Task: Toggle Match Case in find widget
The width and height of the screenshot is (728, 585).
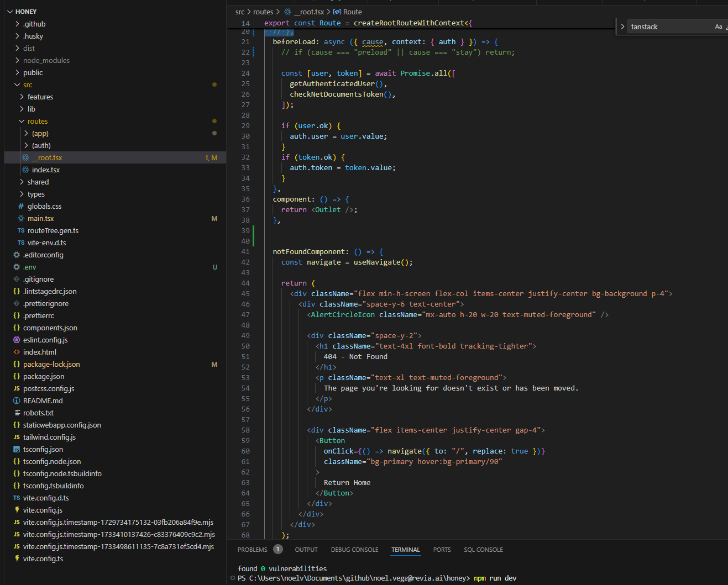Action: pyautogui.click(x=719, y=27)
